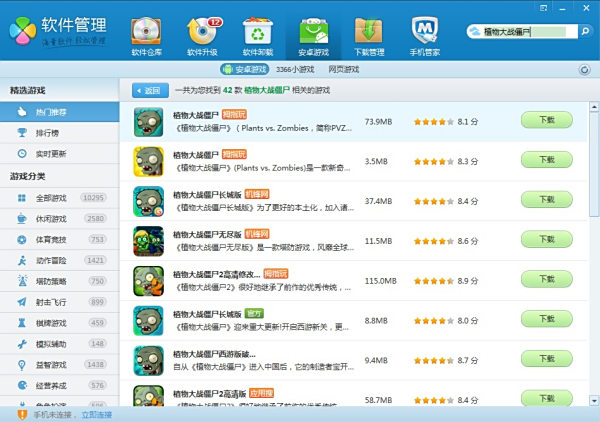Click the 机锋网 tag on 无尽版 row
Screen dimensions: 600x422
click(257, 234)
